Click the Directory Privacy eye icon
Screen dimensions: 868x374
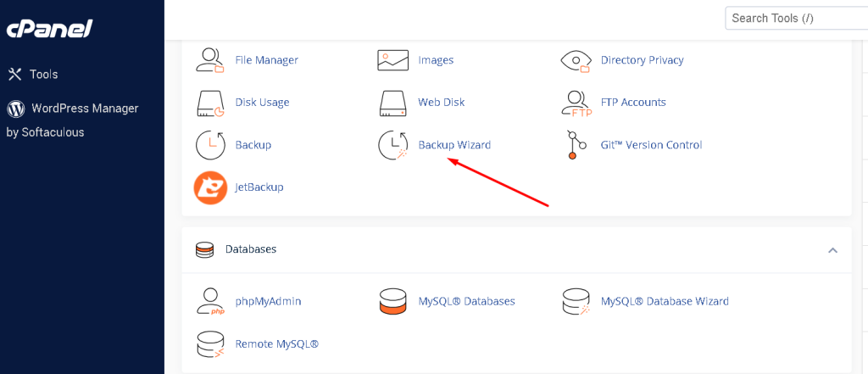(x=576, y=60)
